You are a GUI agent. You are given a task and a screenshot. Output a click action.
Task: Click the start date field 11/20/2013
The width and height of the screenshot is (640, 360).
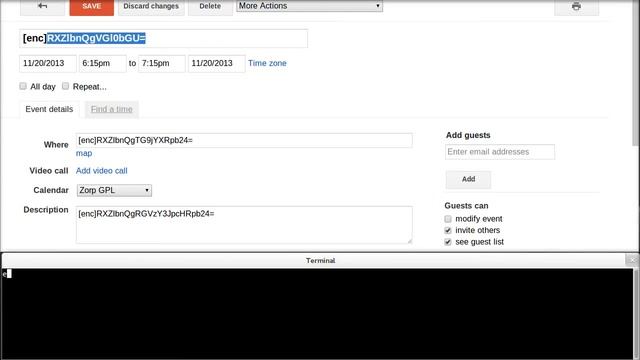48,63
